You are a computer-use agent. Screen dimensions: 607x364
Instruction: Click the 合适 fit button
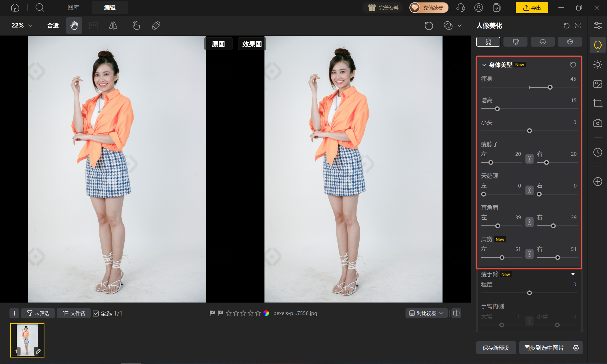[53, 25]
